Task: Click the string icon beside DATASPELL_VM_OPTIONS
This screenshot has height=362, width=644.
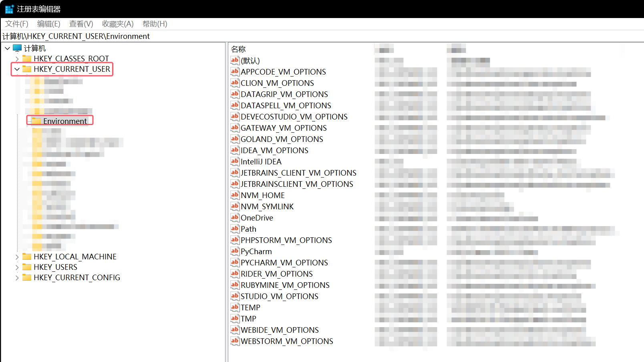Action: 235,105
